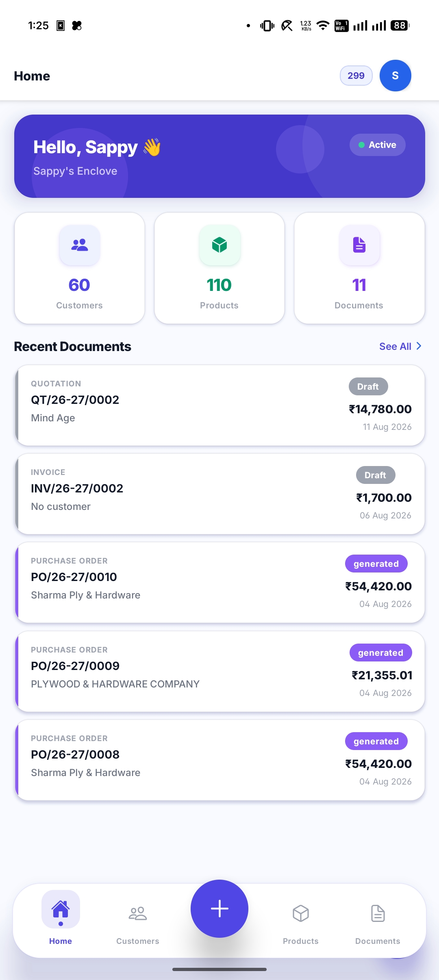This screenshot has height=980, width=439.
Task: Click the See All link
Action: point(395,346)
